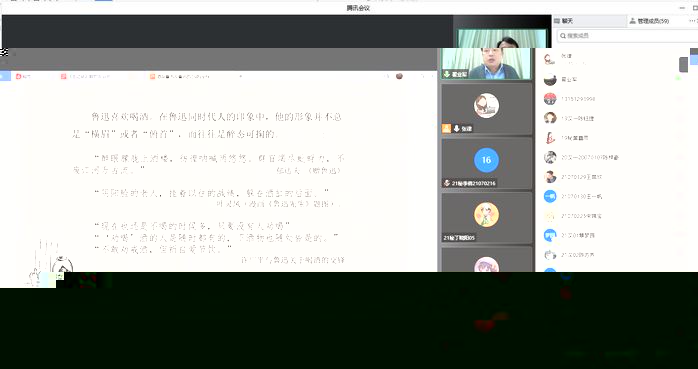The height and width of the screenshot is (369, 698).
Task: Open a new browser tab with plus button
Action: point(241,77)
